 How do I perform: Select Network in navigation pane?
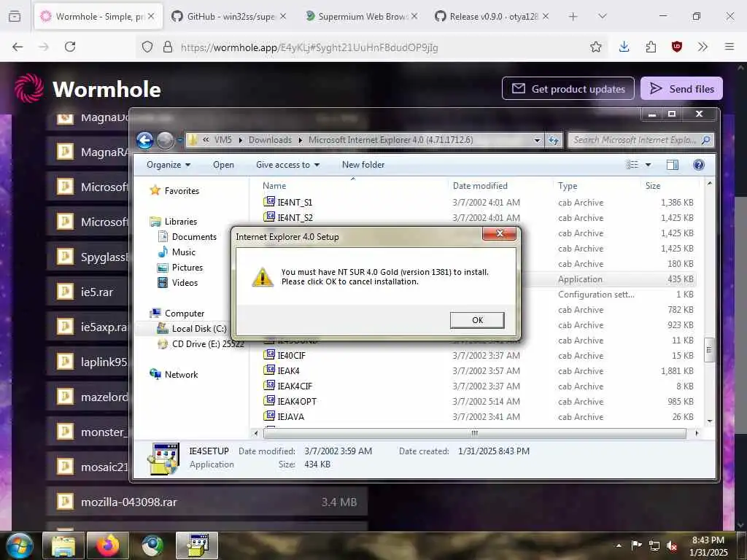[x=174, y=374]
